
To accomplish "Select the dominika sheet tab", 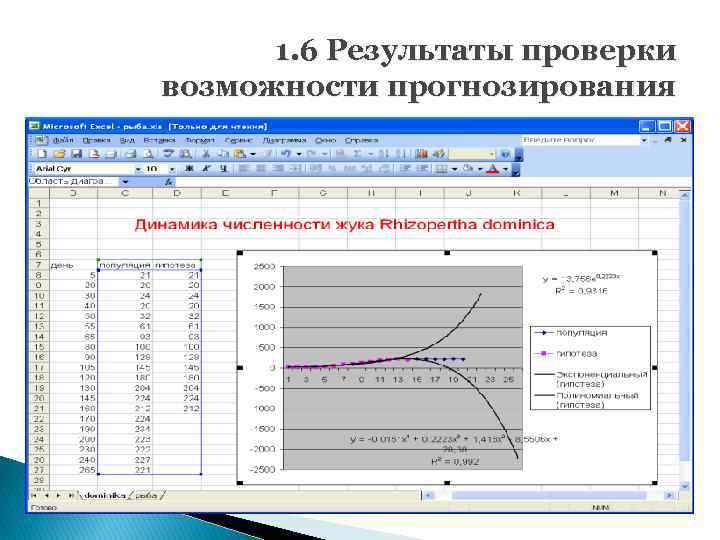I will pyautogui.click(x=105, y=495).
